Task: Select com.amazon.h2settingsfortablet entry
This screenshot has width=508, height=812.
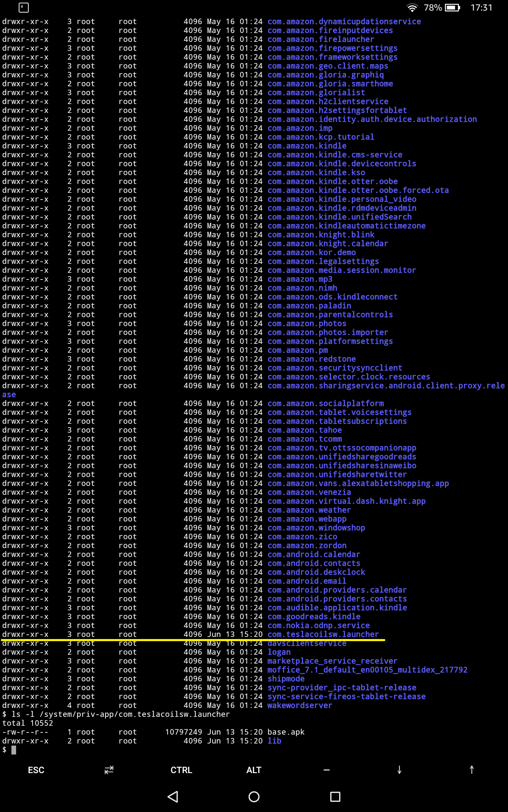Action: (337, 110)
